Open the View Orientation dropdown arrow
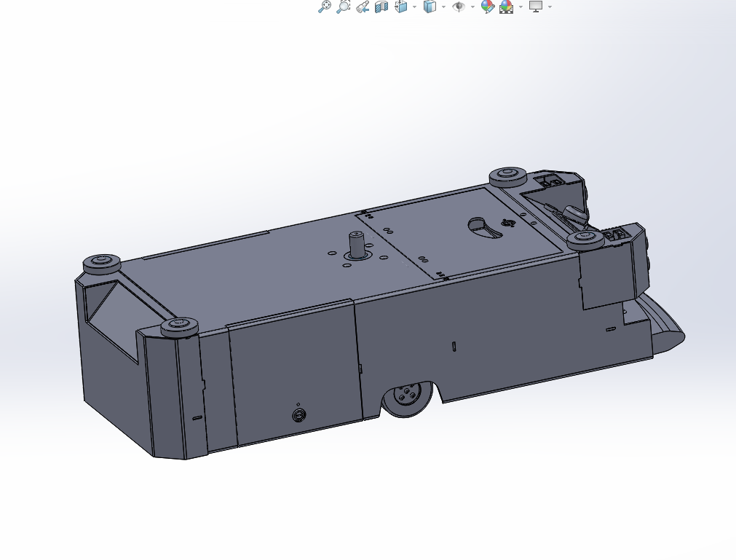This screenshot has height=560, width=736. pyautogui.click(x=414, y=7)
